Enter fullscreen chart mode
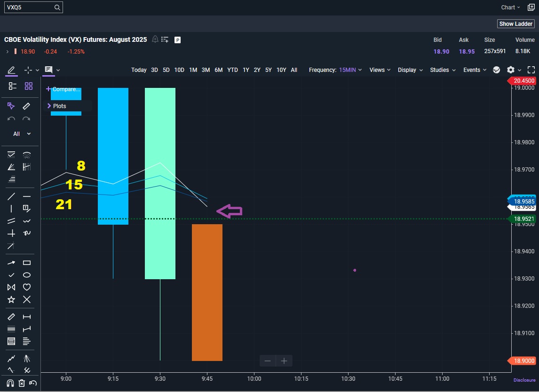 point(531,70)
